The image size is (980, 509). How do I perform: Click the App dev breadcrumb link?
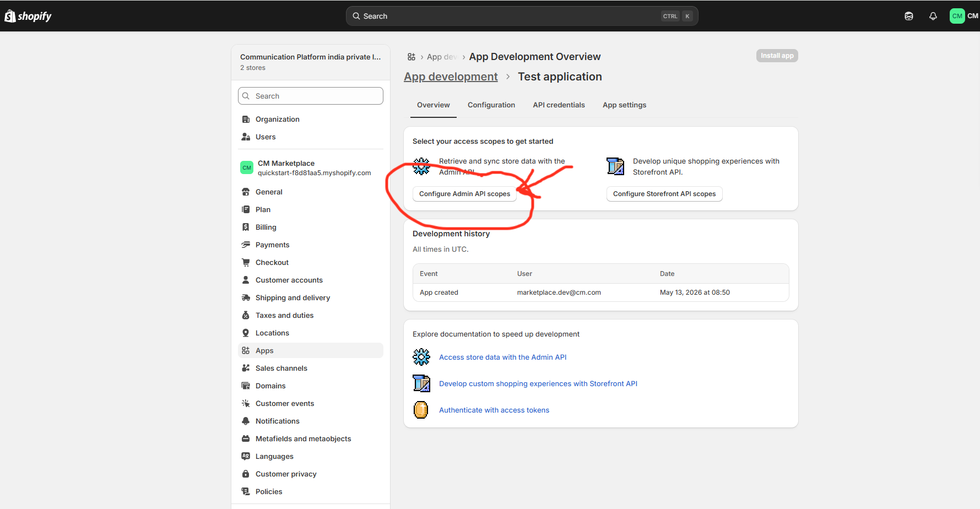pos(442,57)
